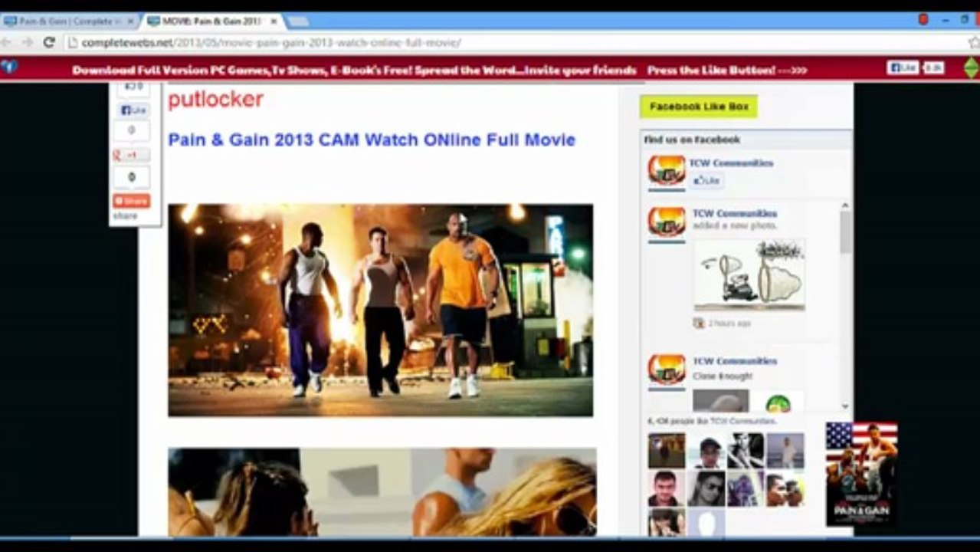Click 'people like TCW Communities' text

pyautogui.click(x=713, y=421)
